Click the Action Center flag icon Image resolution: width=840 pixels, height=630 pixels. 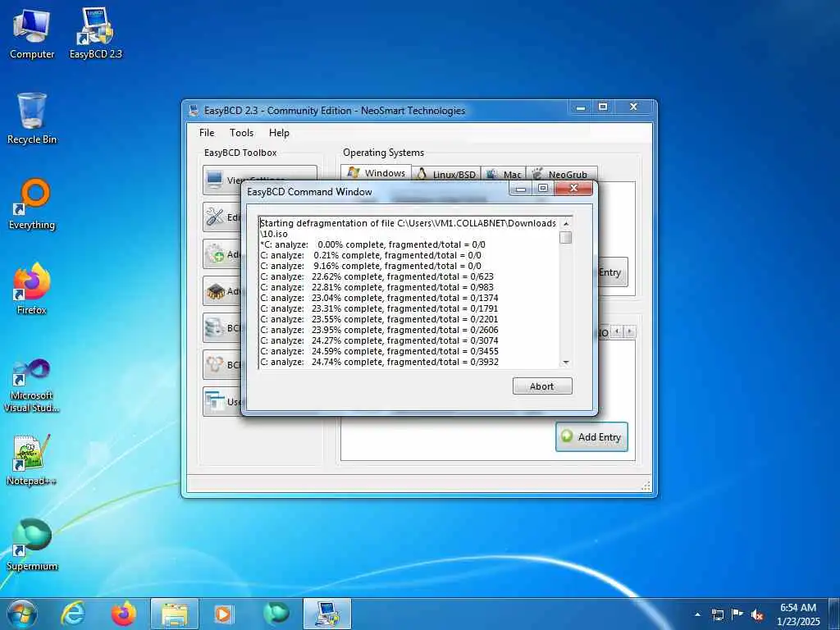pyautogui.click(x=737, y=614)
